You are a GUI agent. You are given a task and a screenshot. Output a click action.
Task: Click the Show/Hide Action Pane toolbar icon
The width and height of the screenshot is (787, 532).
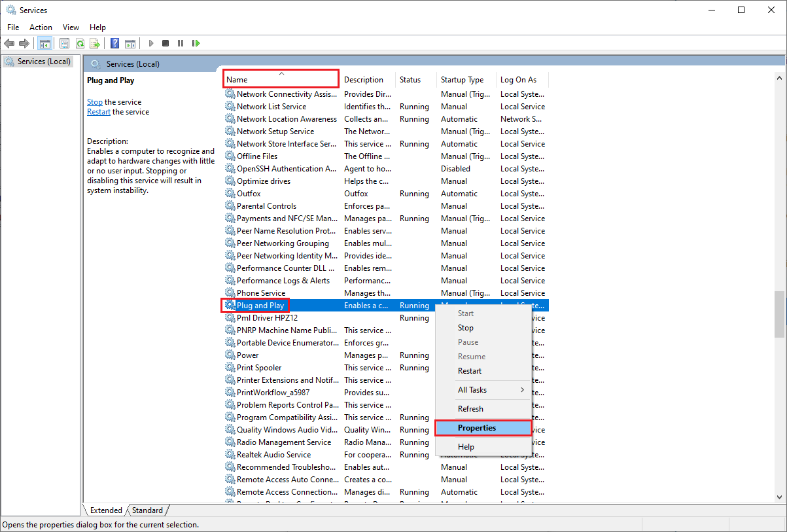click(130, 43)
